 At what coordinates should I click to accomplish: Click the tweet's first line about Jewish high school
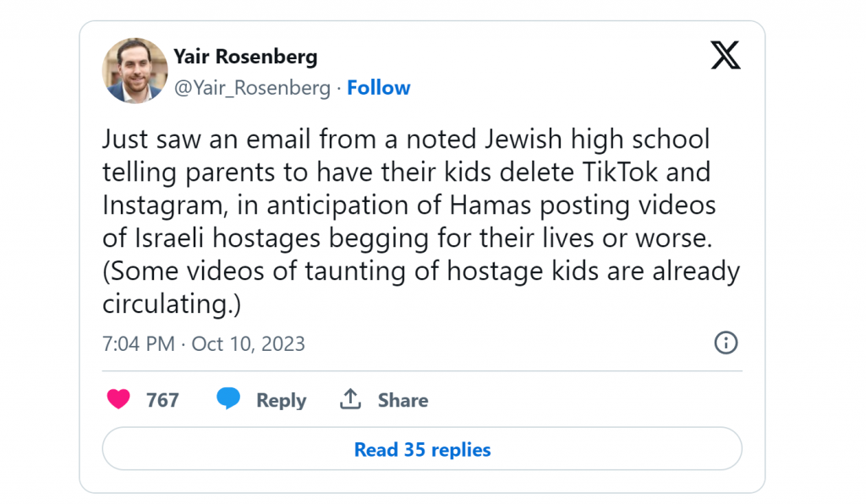[406, 140]
